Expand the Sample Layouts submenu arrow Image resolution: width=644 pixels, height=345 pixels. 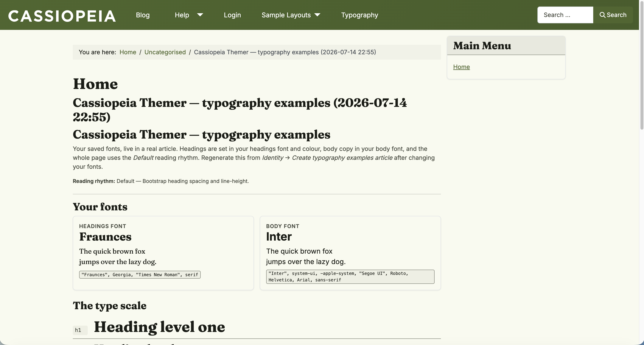pyautogui.click(x=317, y=15)
